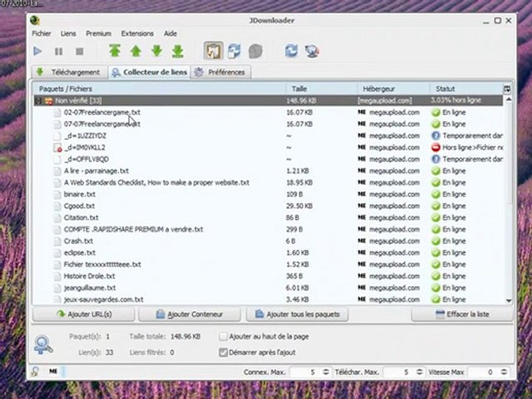Select file A lire - parrainage.txt
Screen dimensions: 532x399
96,171
